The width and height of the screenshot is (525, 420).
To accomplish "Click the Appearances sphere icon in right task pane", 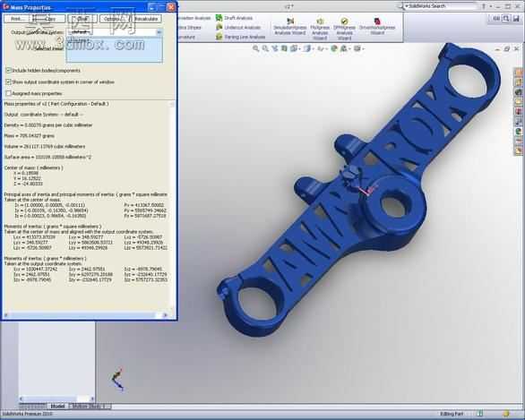I will pyautogui.click(x=519, y=131).
